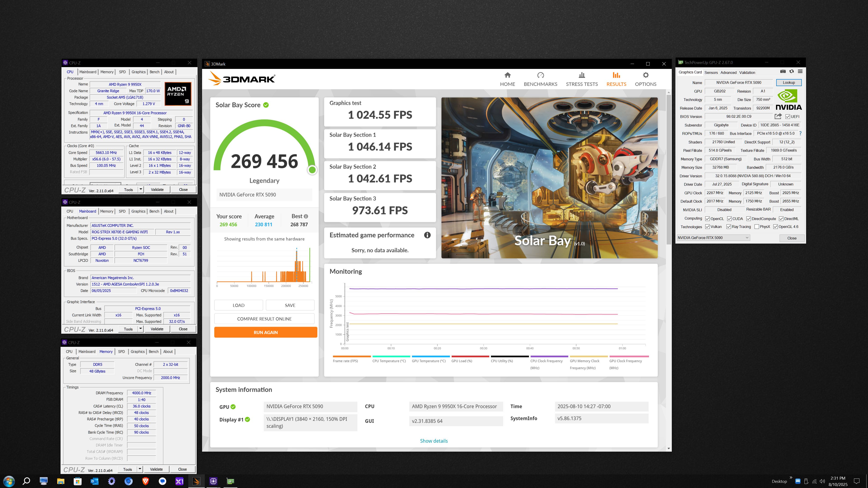Click the CPU-Z taskbar icon
The height and width of the screenshot is (488, 868).
[x=213, y=481]
